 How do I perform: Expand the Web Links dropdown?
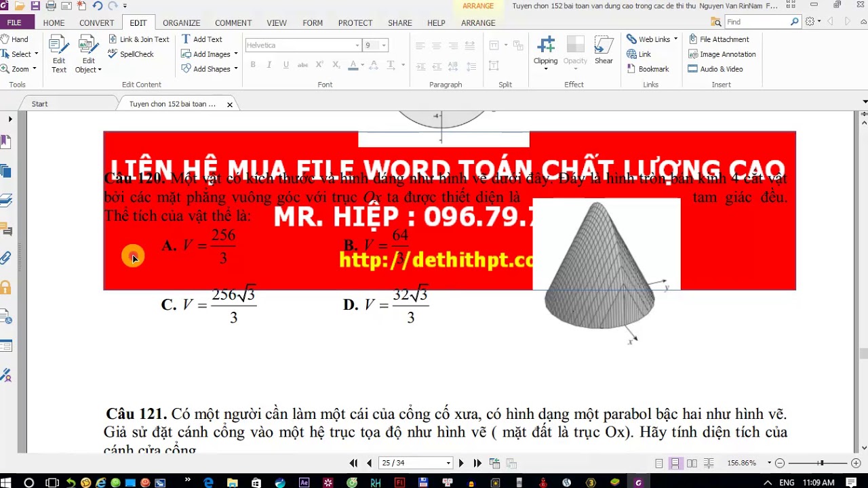675,39
